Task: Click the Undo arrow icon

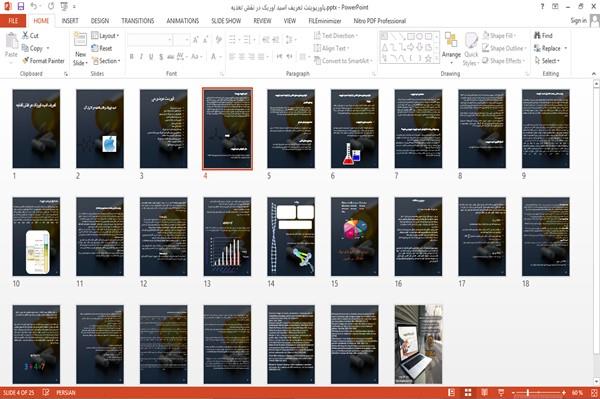Action: [x=34, y=6]
